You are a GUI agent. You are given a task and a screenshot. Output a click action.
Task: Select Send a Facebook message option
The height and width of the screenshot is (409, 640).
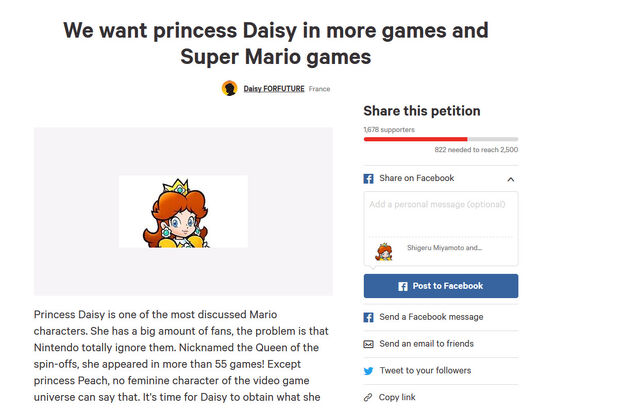[431, 317]
